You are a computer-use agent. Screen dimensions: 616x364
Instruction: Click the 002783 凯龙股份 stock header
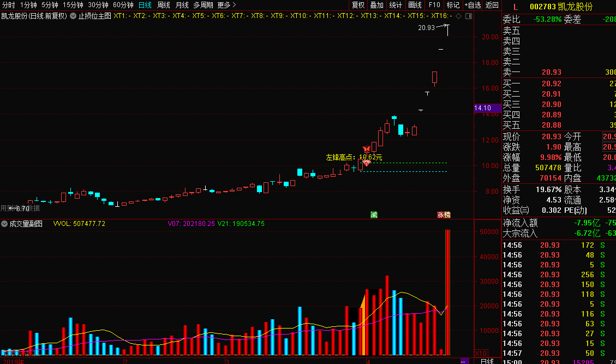[x=561, y=7]
